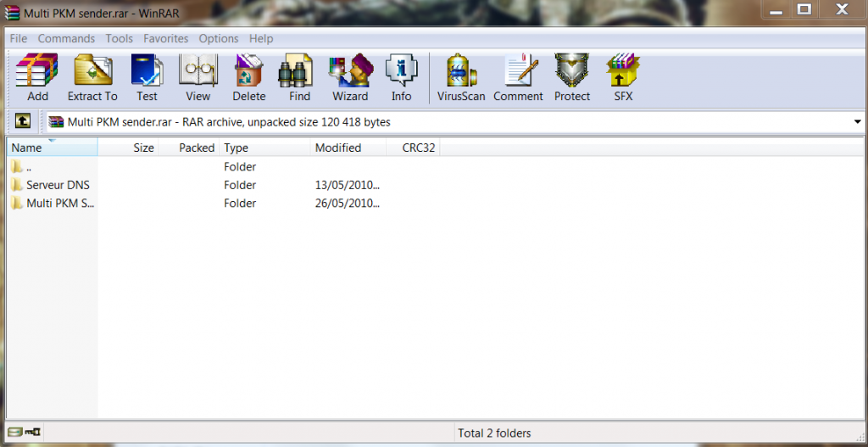Image resolution: width=868 pixels, height=447 pixels.
Task: Click the key icon in status bar
Action: pos(33,433)
